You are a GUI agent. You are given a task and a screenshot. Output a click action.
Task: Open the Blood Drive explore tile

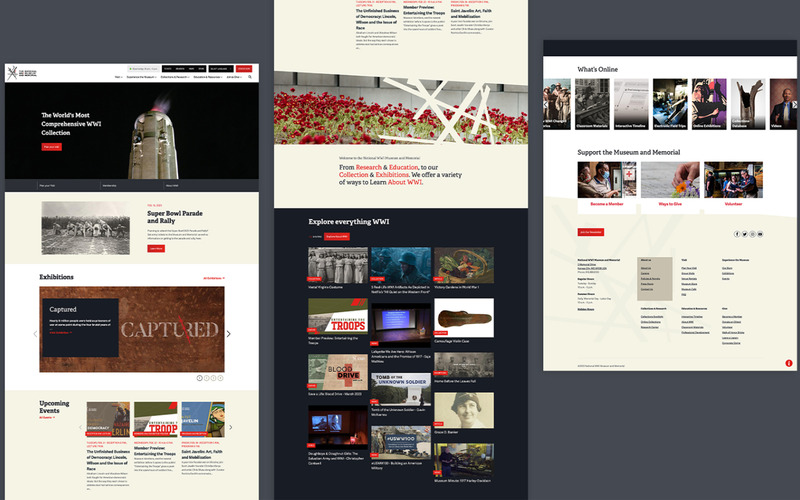click(338, 371)
